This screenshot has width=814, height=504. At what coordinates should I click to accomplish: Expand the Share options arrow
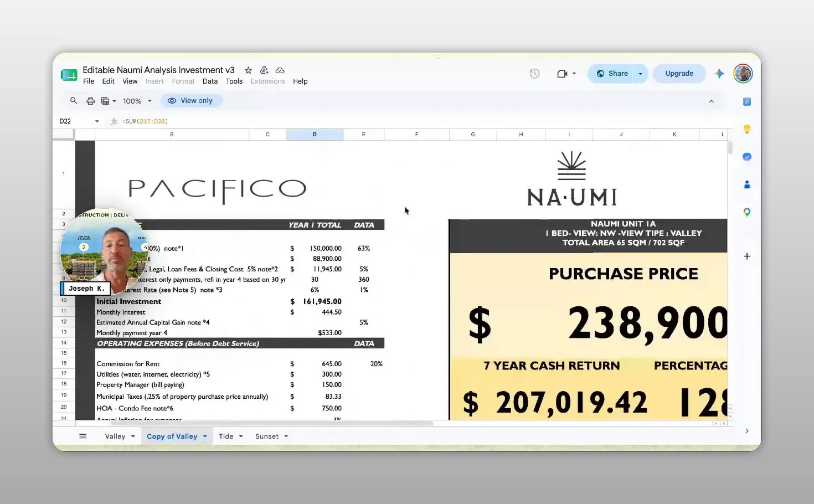[641, 74]
